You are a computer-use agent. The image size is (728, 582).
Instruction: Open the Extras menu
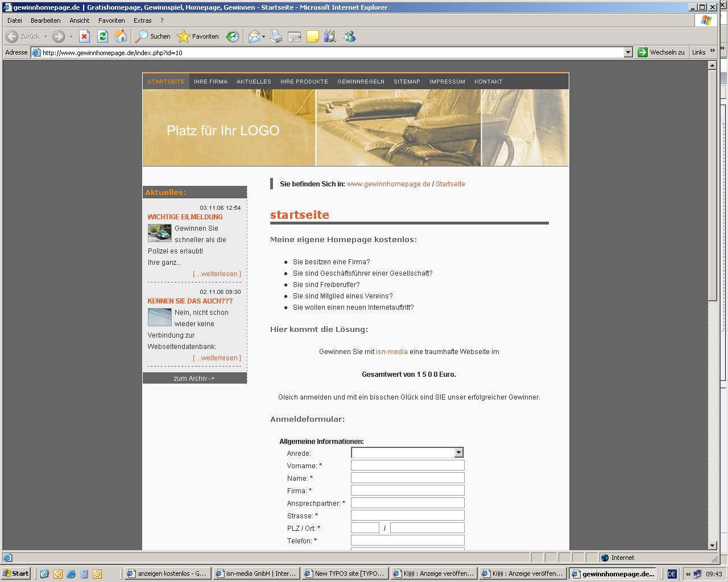143,20
